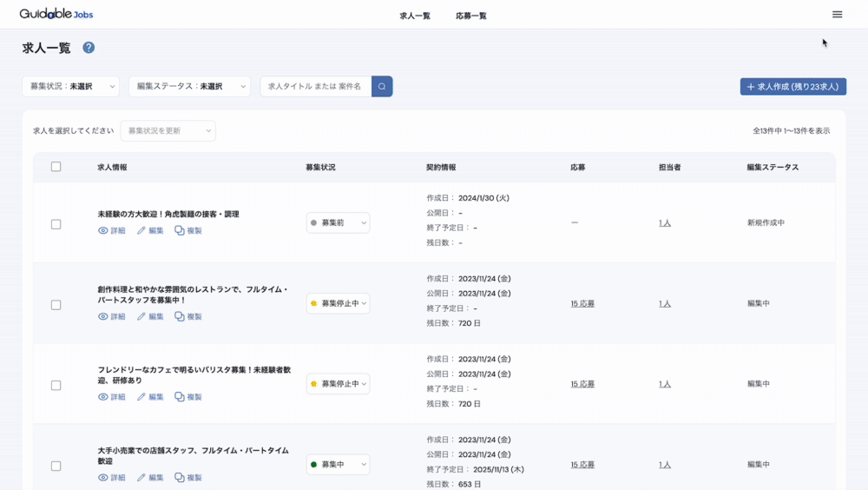Click the help question mark icon
The image size is (868, 490).
[89, 48]
